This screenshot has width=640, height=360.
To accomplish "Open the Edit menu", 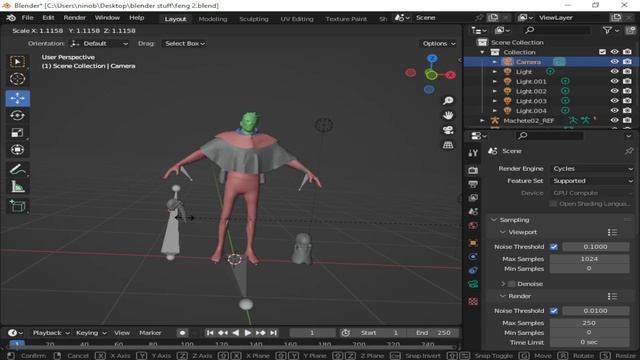I will (x=48, y=18).
